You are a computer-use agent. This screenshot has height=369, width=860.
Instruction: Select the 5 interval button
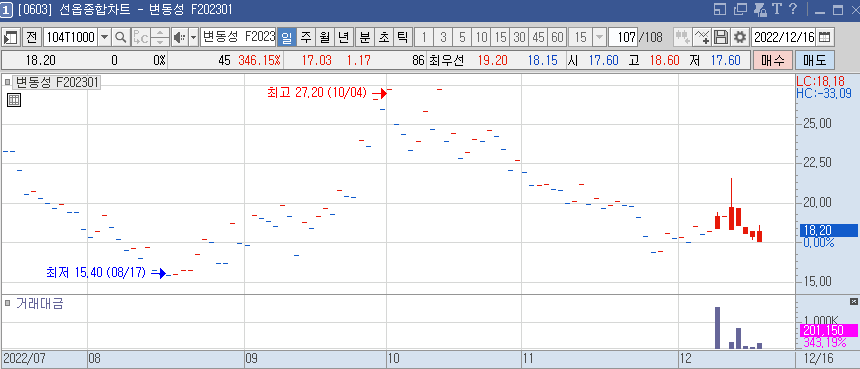(462, 37)
